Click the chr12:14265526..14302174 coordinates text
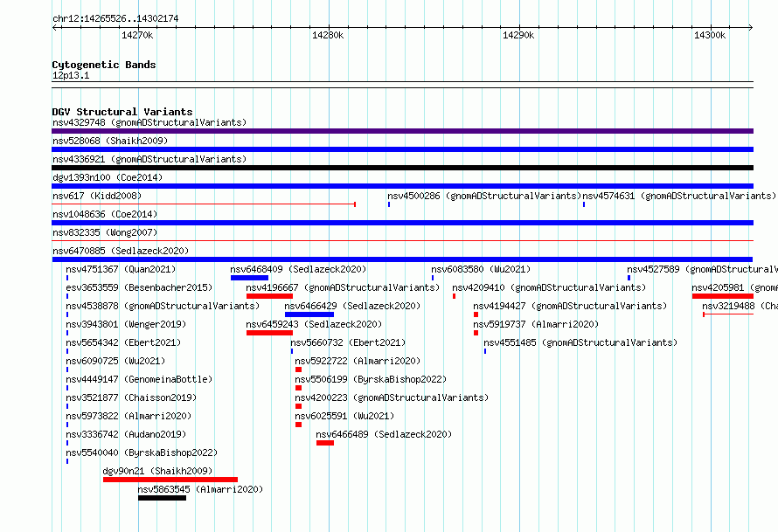Image resolution: width=778 pixels, height=532 pixels. coord(115,18)
